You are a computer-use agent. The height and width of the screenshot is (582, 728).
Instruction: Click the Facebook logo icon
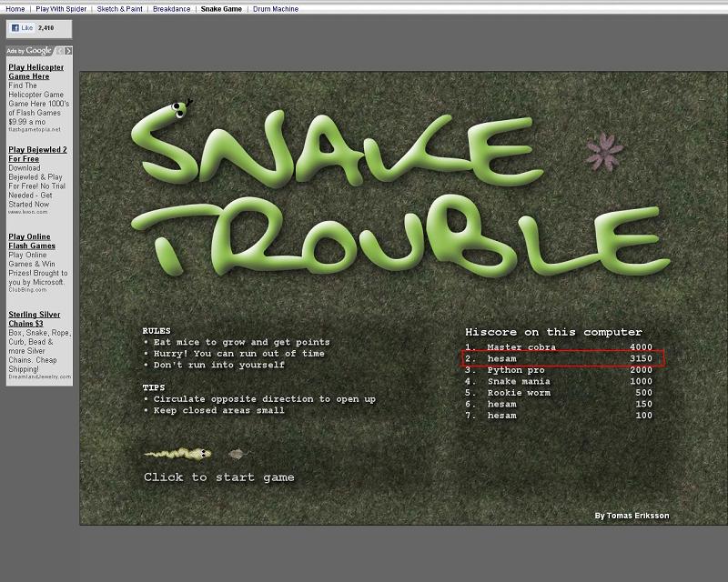click(15, 28)
